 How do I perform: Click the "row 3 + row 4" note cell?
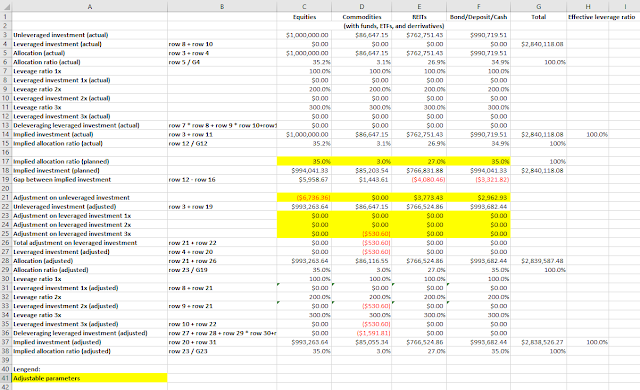coord(222,53)
